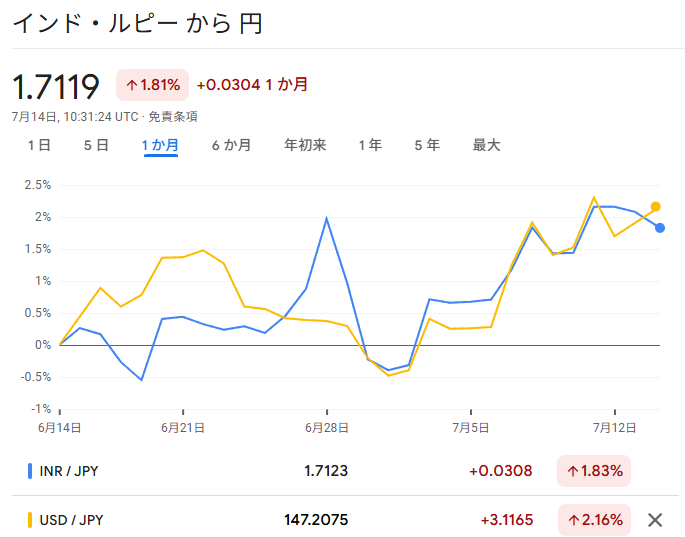Select the 5日 time range tab
The height and width of the screenshot is (537, 685).
96,145
